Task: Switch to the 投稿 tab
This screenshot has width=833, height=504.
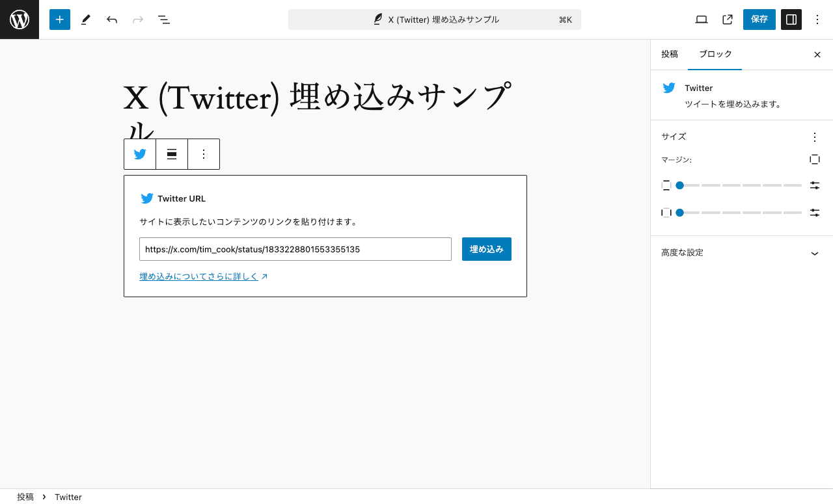Action: click(x=670, y=55)
